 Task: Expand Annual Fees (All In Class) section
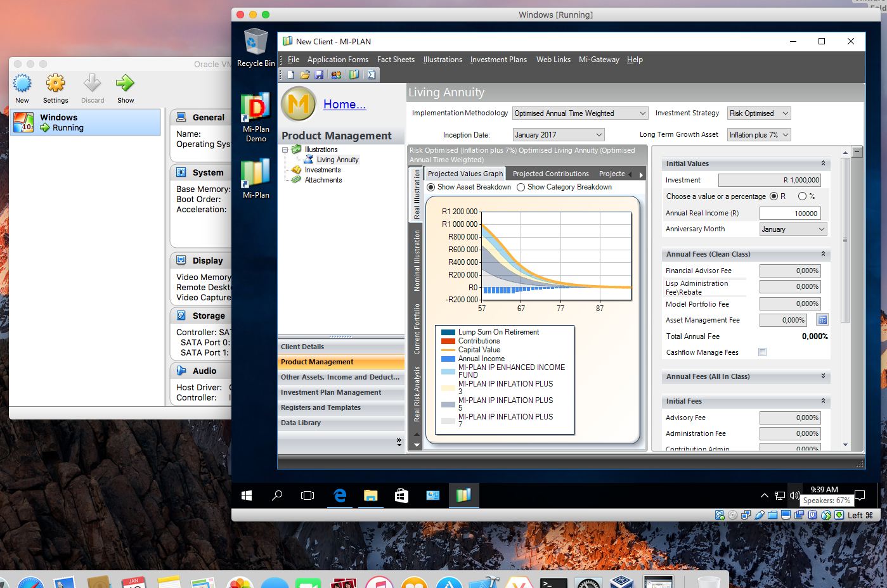[x=823, y=376]
